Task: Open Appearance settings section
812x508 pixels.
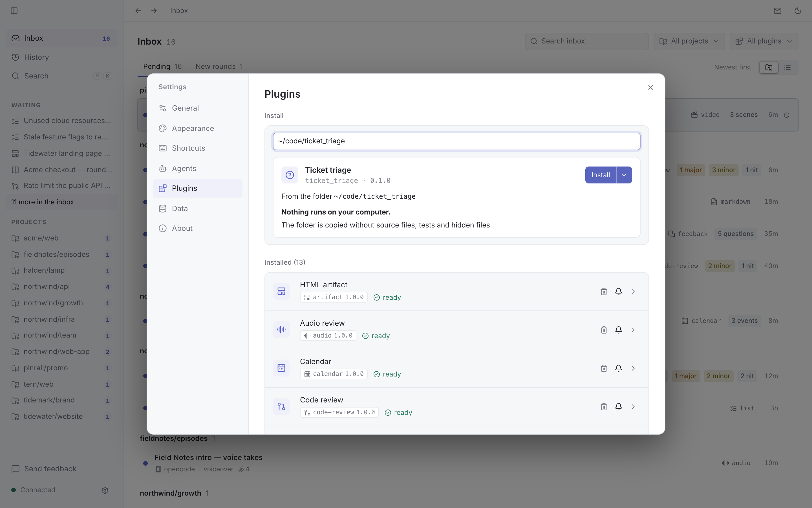Action: [197, 128]
